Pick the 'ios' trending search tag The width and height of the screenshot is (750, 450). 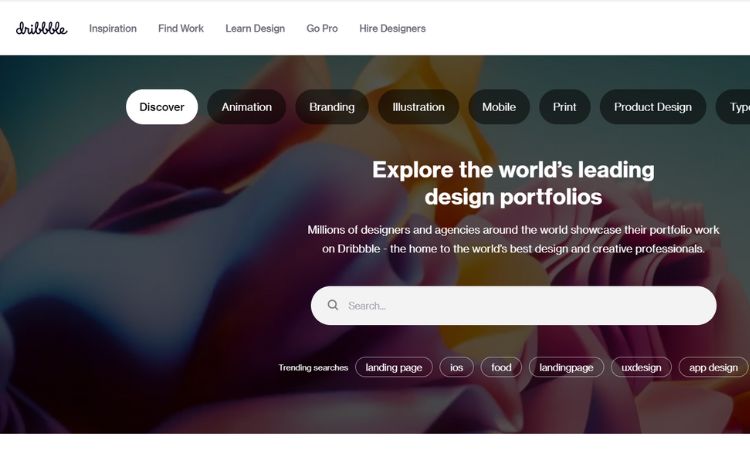pyautogui.click(x=456, y=367)
